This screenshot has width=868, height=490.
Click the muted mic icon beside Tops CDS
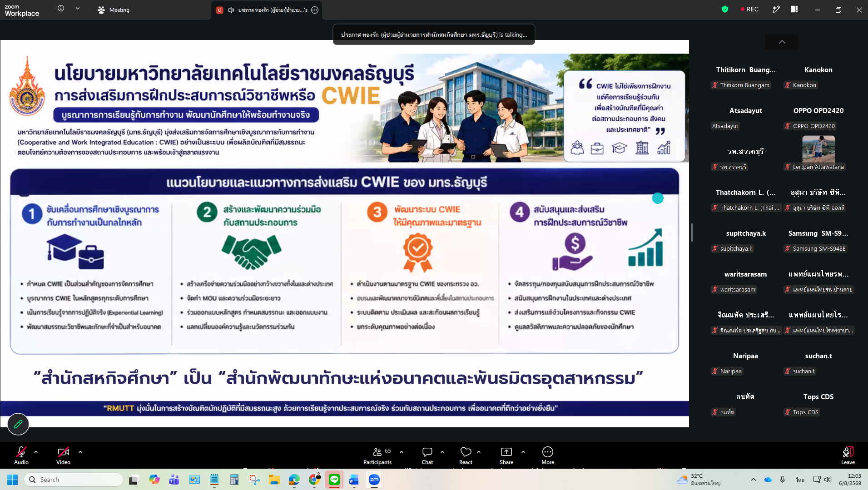788,412
